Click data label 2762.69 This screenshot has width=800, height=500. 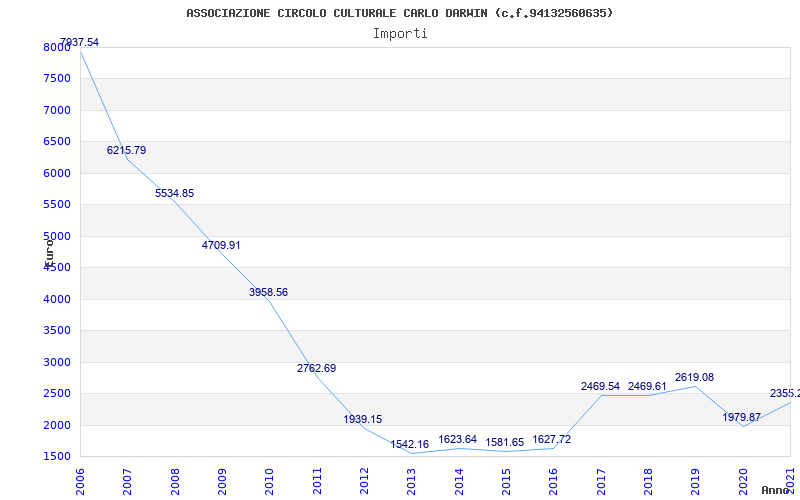coord(316,368)
